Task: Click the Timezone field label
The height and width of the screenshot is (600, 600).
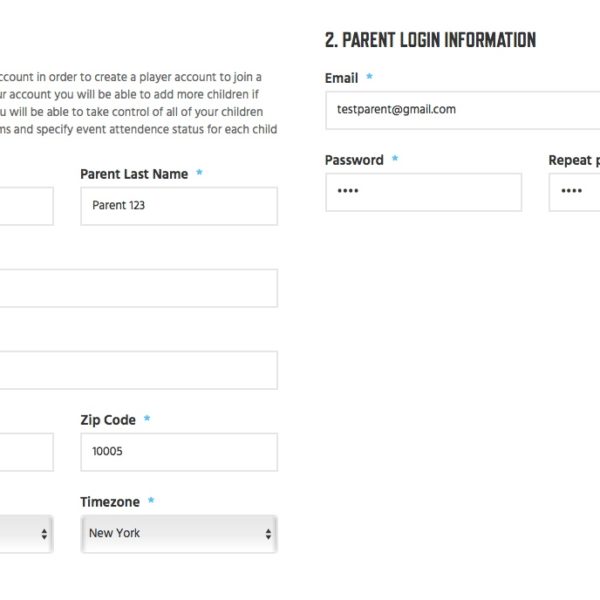Action: coord(110,502)
